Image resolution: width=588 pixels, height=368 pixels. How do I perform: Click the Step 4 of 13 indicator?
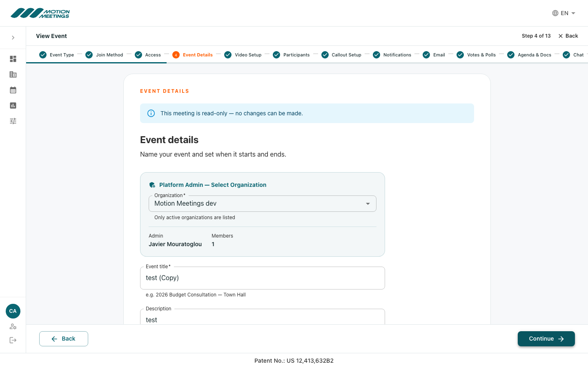pyautogui.click(x=536, y=36)
